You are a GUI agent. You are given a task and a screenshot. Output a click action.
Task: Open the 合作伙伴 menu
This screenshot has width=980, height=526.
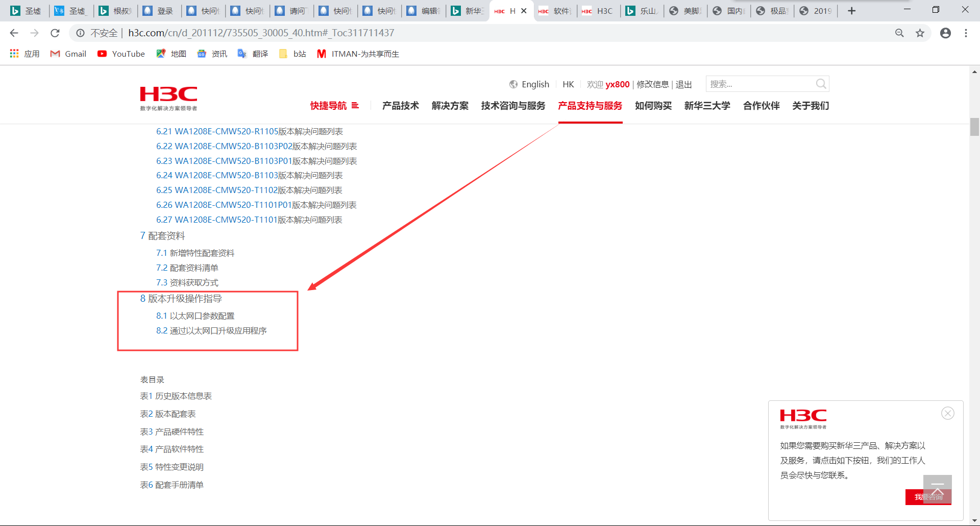pyautogui.click(x=762, y=106)
